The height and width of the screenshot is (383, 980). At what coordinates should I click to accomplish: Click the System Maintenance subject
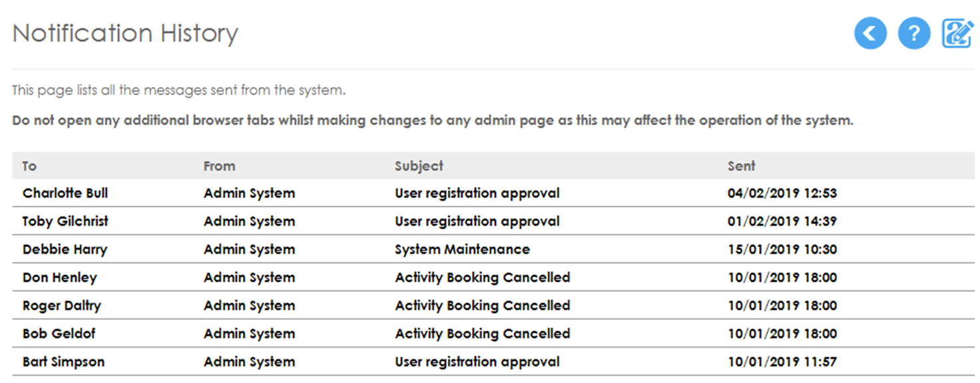point(462,249)
